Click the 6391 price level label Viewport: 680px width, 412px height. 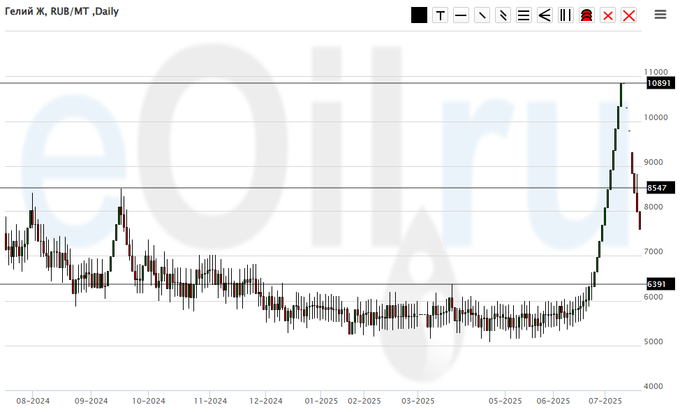[657, 284]
